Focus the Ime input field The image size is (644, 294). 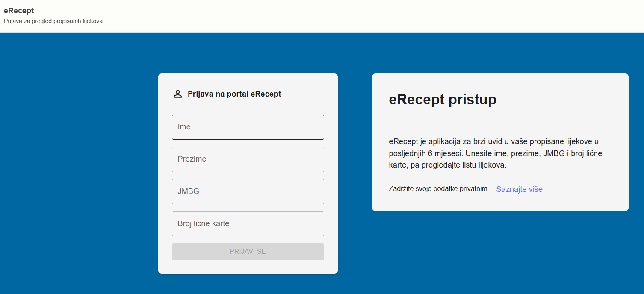pyautogui.click(x=248, y=127)
